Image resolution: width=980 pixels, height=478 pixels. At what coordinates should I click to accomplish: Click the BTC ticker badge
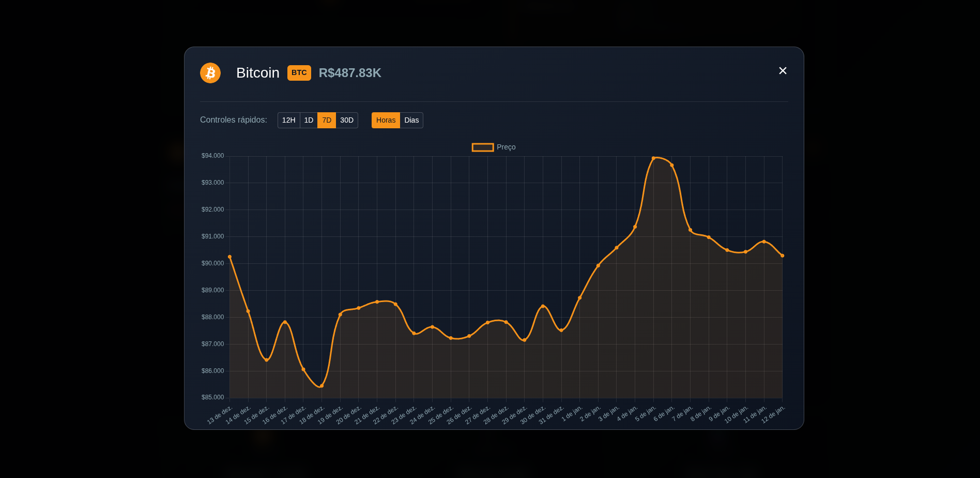click(x=299, y=73)
